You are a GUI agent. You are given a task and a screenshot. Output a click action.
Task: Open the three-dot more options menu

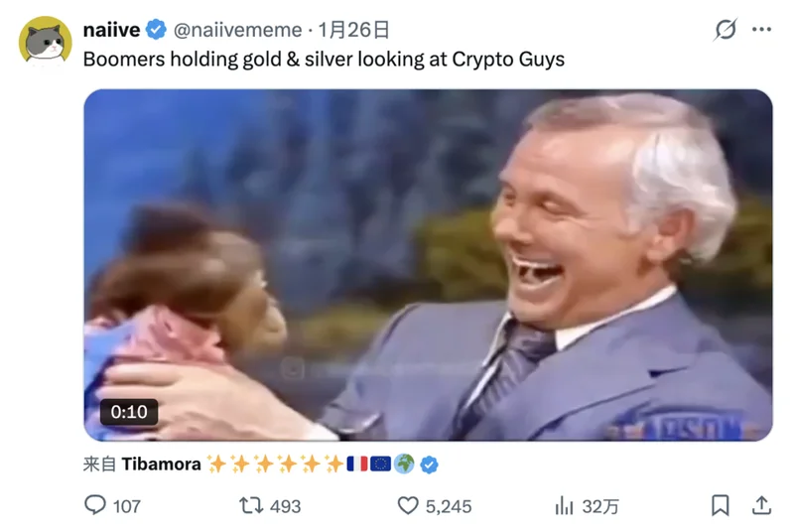point(761,30)
